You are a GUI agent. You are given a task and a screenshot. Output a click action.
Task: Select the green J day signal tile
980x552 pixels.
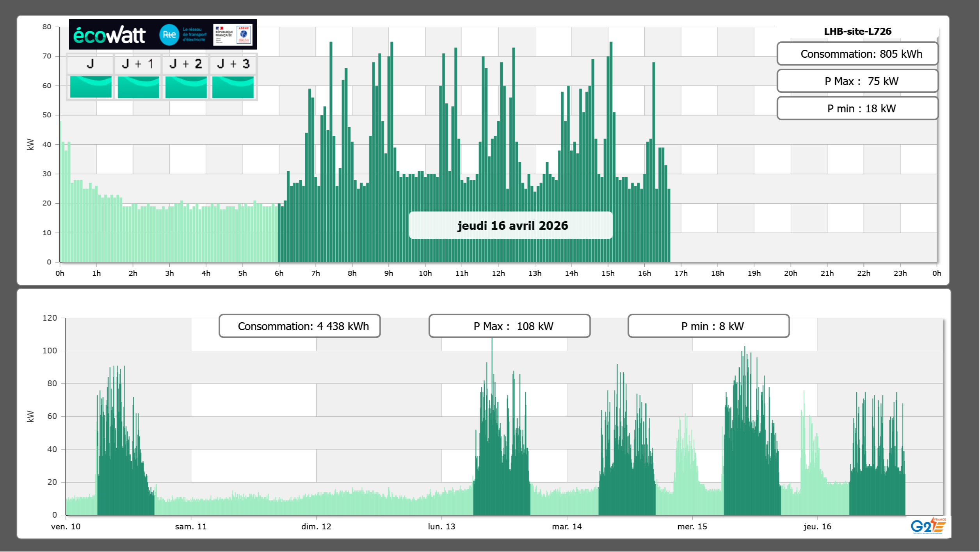(x=91, y=87)
